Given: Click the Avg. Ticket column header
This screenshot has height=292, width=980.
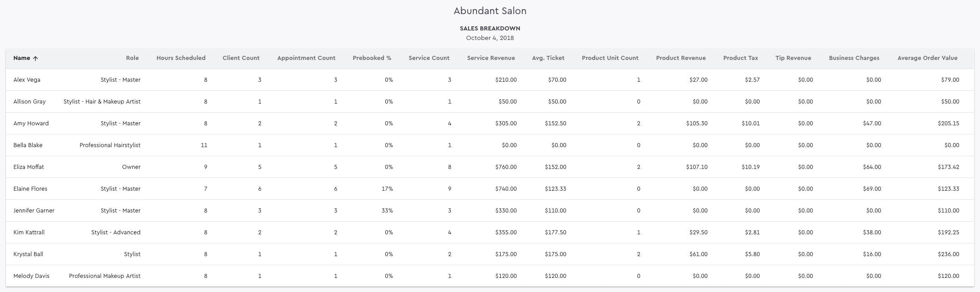Looking at the screenshot, I should click(x=548, y=58).
